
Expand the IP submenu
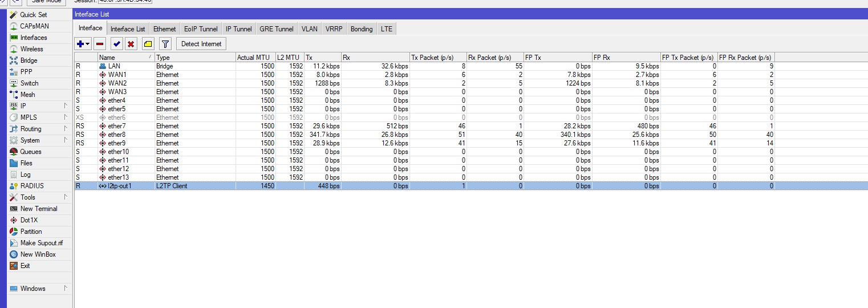65,106
